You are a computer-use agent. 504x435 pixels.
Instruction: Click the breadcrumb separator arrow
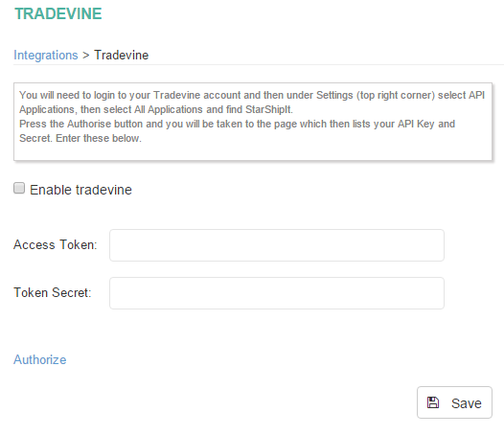86,56
